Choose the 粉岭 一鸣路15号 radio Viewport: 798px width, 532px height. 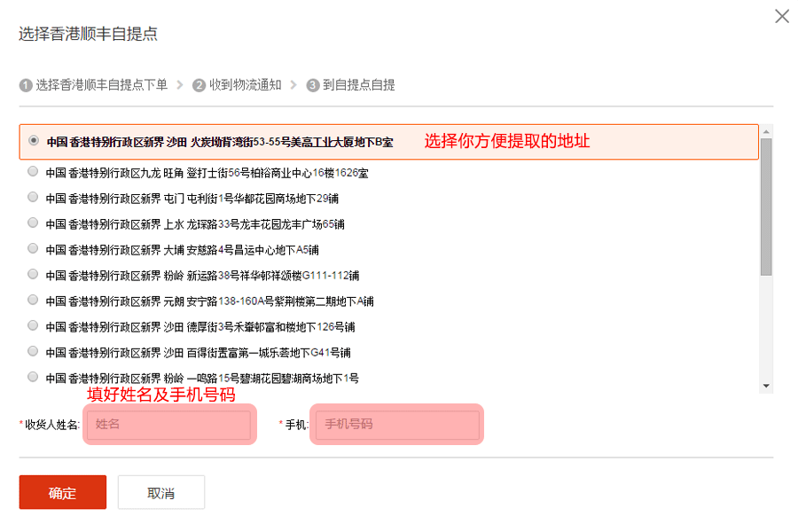33,377
